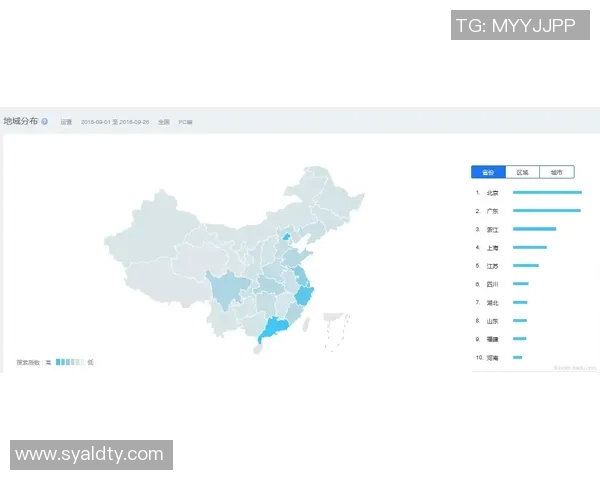Click the bar for 浙江
Viewport: 600px width, 480px height.
(535, 229)
